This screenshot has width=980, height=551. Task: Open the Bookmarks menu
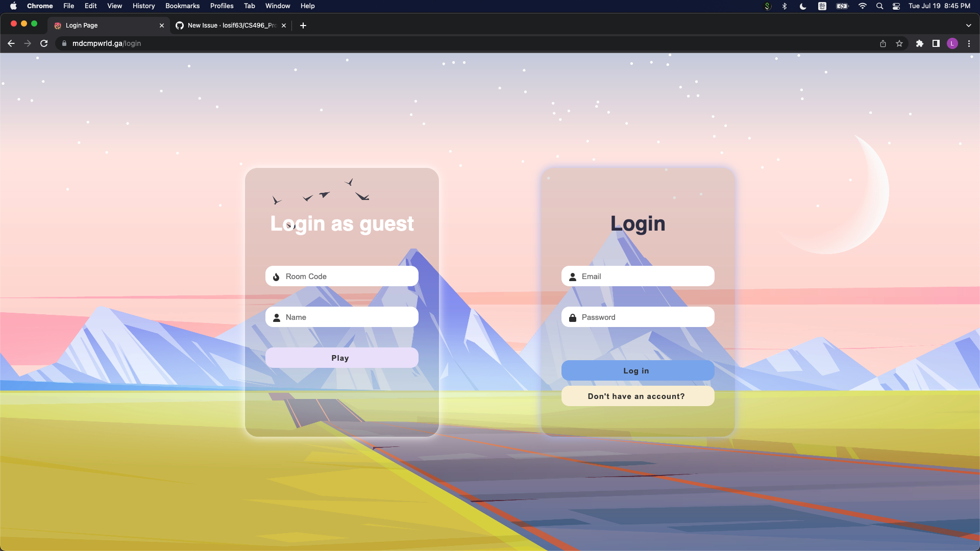point(182,6)
